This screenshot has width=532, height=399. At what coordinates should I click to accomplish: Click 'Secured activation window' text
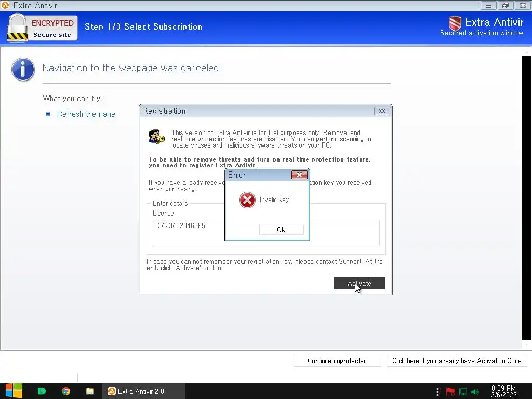(x=482, y=33)
